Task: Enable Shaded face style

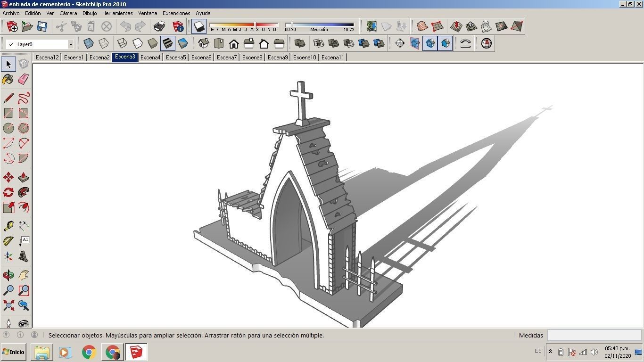Action: 152,44
